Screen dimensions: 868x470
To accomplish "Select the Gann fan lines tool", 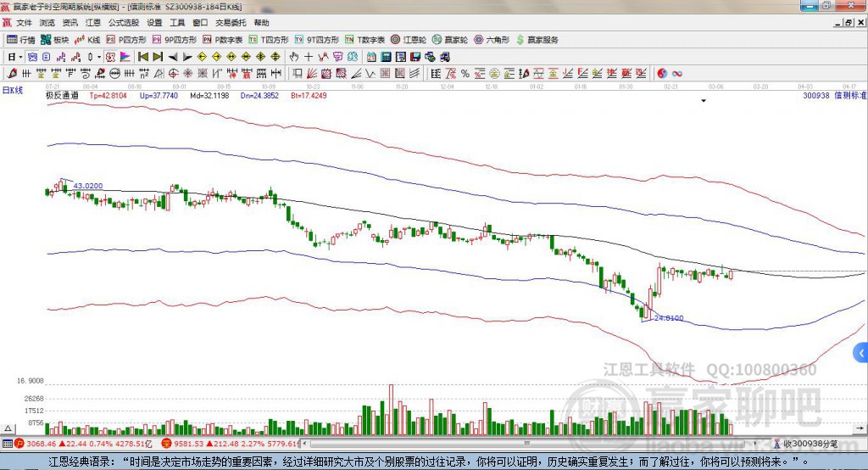I will pyautogui.click(x=311, y=74).
